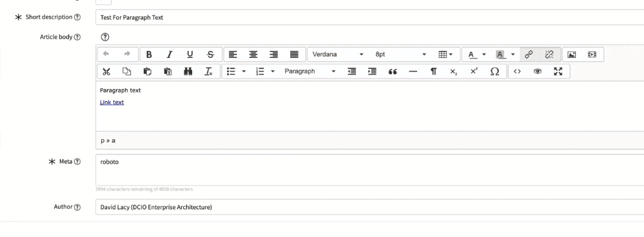Insert a horizontal line

tap(413, 71)
